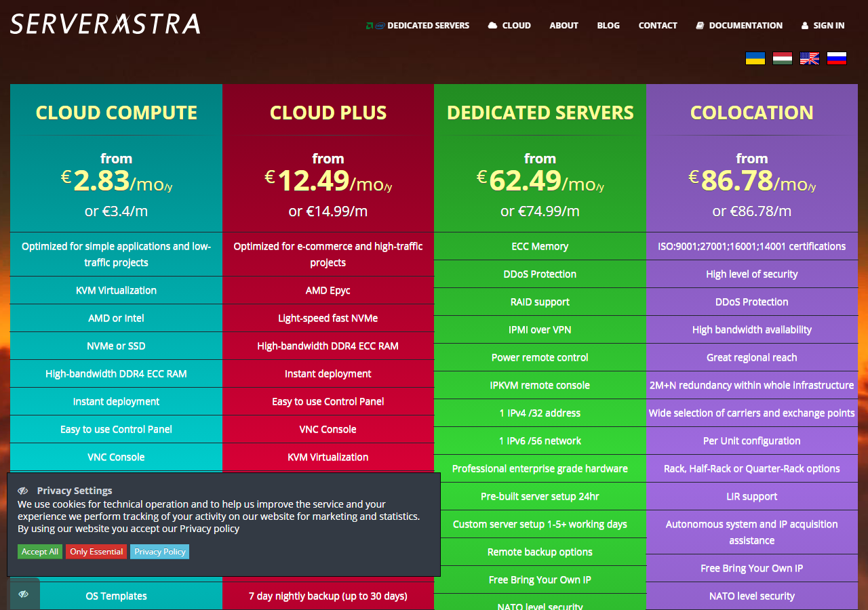
Task: Click the €86.78 Colocation price
Action: coord(752,181)
